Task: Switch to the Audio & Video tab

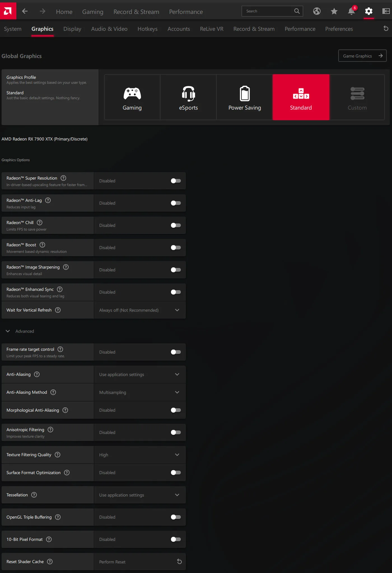Action: tap(109, 29)
